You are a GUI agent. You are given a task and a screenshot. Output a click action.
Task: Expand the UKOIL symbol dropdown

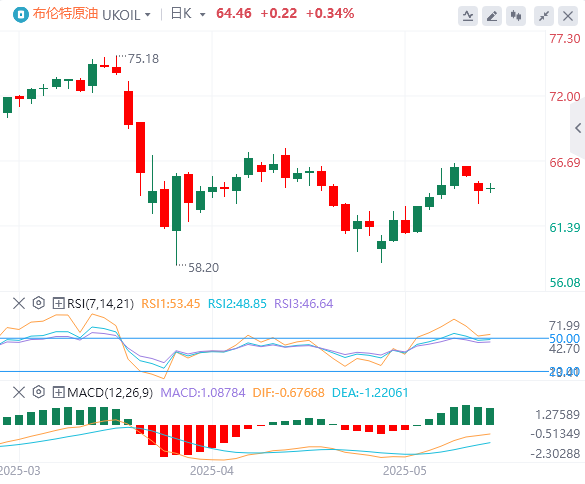pos(148,15)
